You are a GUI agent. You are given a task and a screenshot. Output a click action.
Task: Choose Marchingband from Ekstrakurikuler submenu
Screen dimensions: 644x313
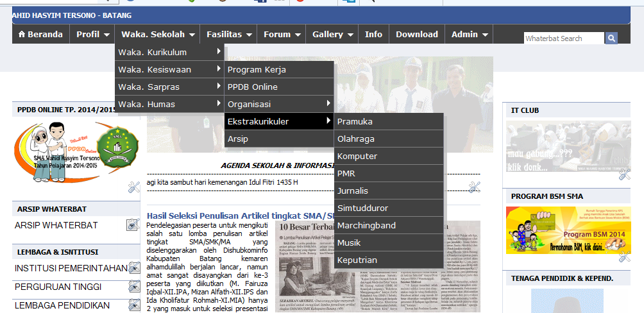tap(389, 225)
